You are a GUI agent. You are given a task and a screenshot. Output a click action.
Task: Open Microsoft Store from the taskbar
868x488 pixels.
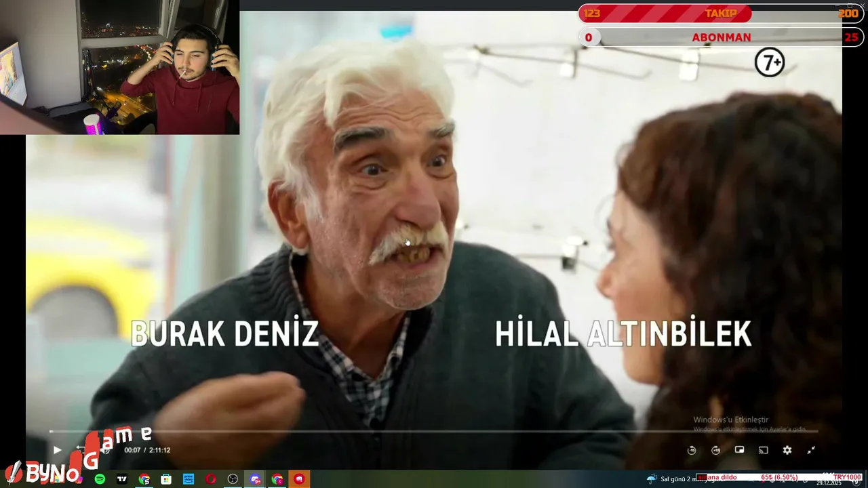click(166, 479)
